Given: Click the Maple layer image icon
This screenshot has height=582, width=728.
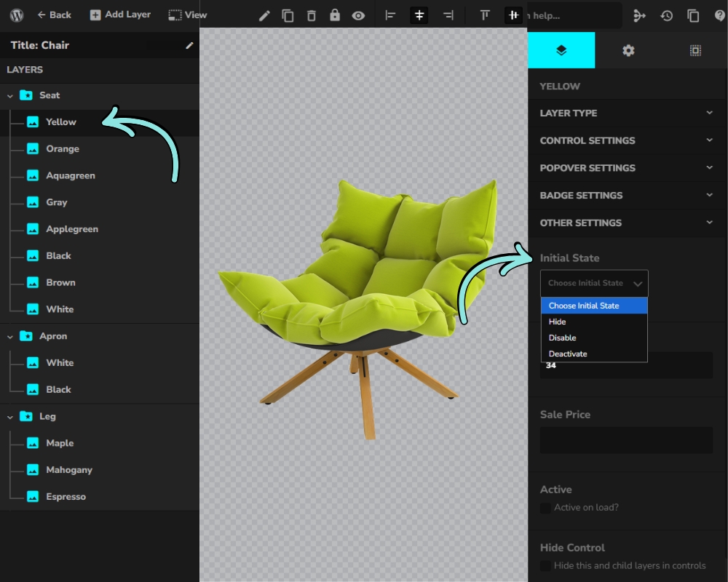Looking at the screenshot, I should pos(33,443).
